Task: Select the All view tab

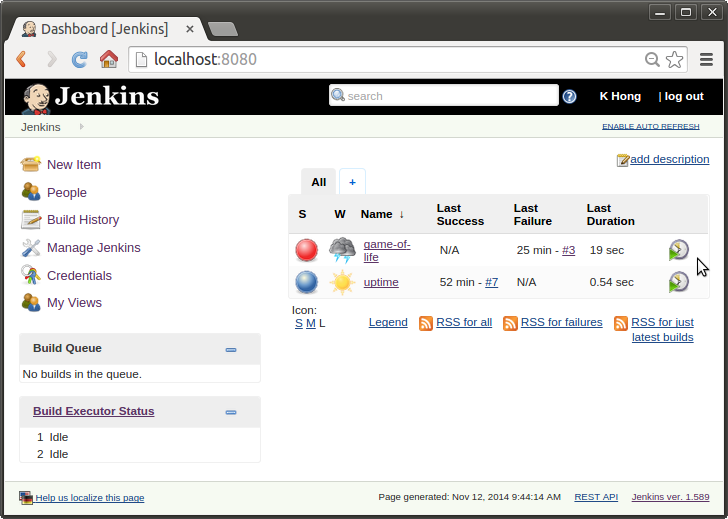Action: [318, 182]
